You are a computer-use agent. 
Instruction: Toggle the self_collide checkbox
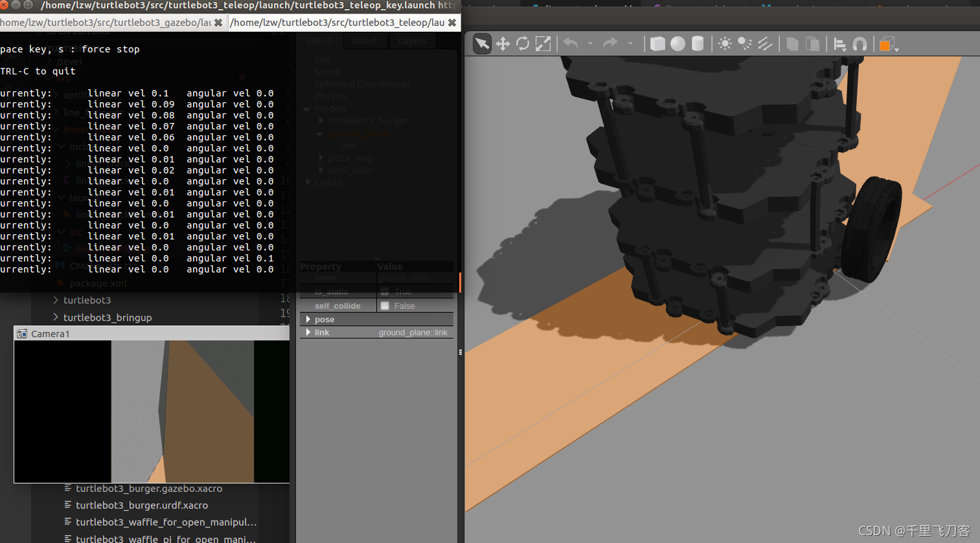click(385, 306)
